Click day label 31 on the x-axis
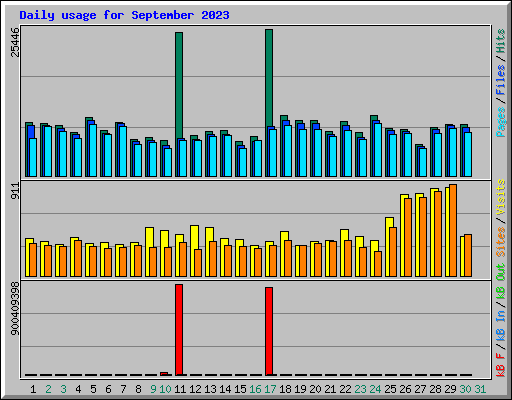The image size is (512, 400). coord(480,389)
